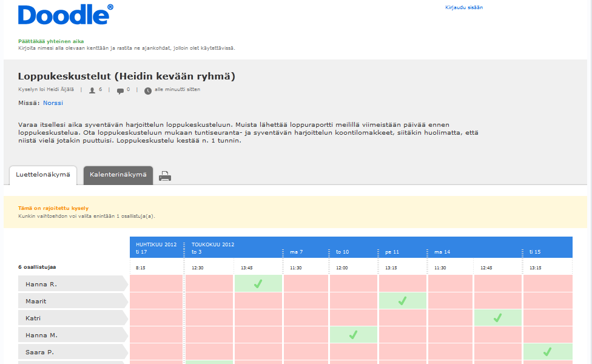Click the HUHTIKUU 2012 ti 17 column header
The height and width of the screenshot is (364, 592).
tap(156, 248)
